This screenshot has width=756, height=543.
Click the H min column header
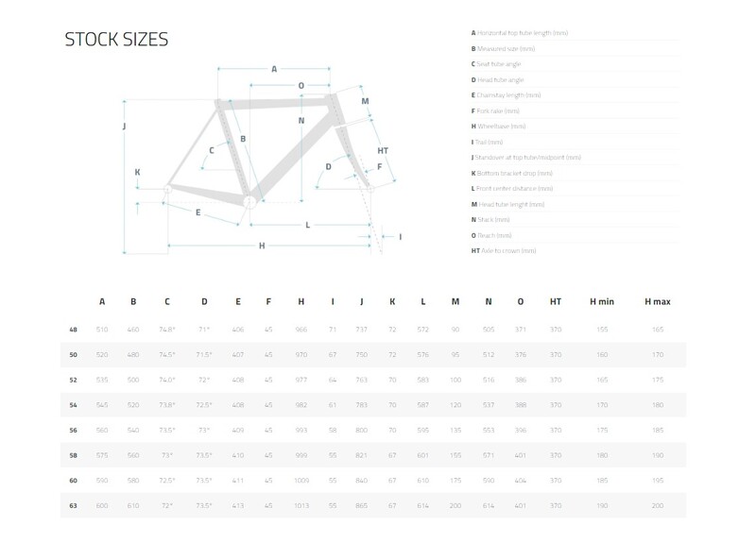tap(602, 301)
